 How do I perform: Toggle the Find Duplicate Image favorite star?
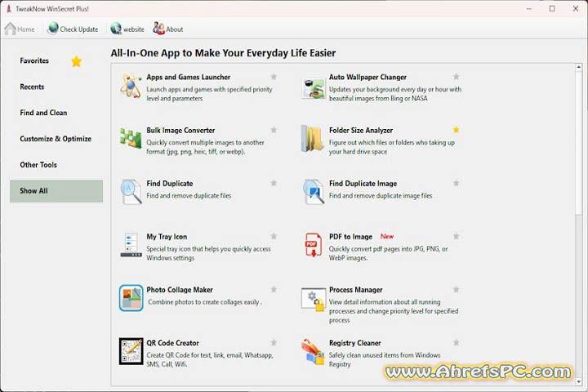456,183
